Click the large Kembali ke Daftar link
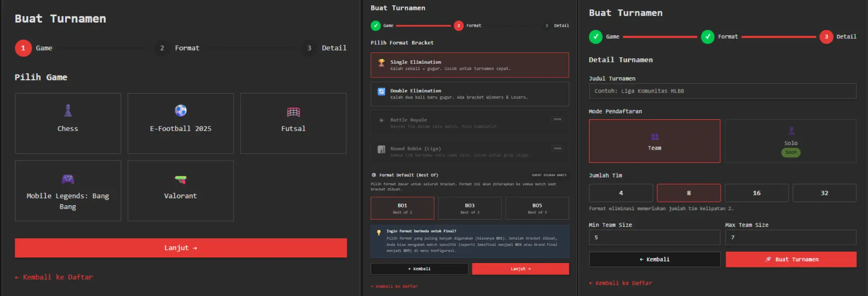The height and width of the screenshot is (296, 868). 54,277
